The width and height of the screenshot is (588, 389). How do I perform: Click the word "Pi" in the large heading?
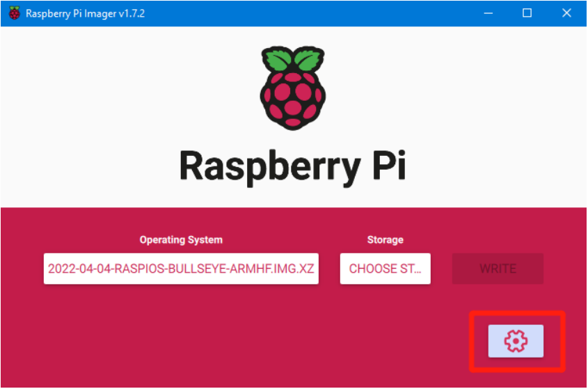[x=388, y=166]
